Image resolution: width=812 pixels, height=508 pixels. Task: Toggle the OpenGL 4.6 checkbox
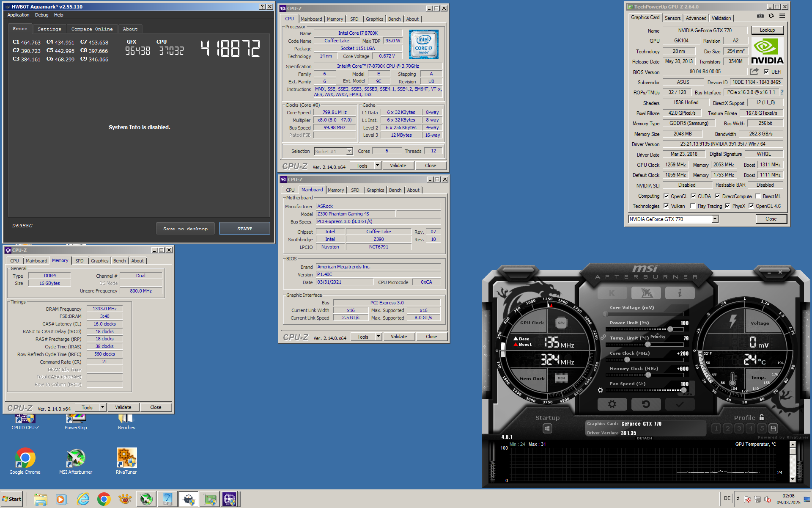coord(751,206)
